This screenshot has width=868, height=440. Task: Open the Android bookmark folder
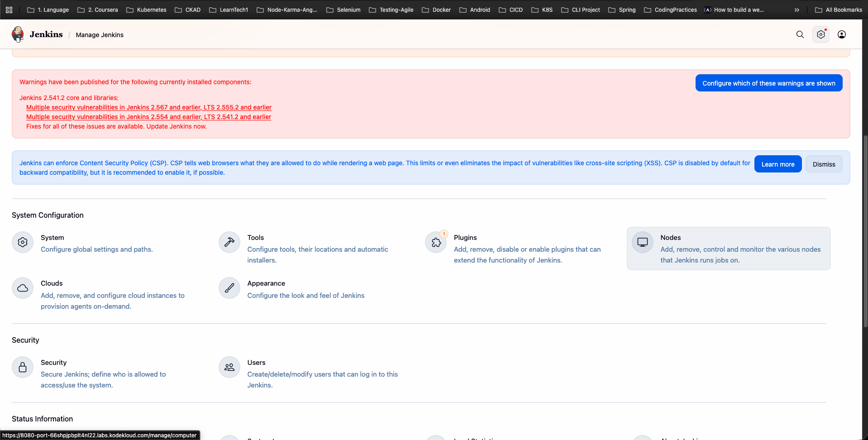coord(475,10)
